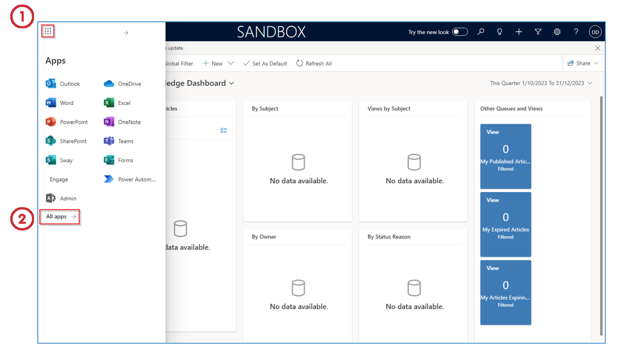This screenshot has height=364, width=617.
Task: Click Set As Default command
Action: (x=265, y=63)
